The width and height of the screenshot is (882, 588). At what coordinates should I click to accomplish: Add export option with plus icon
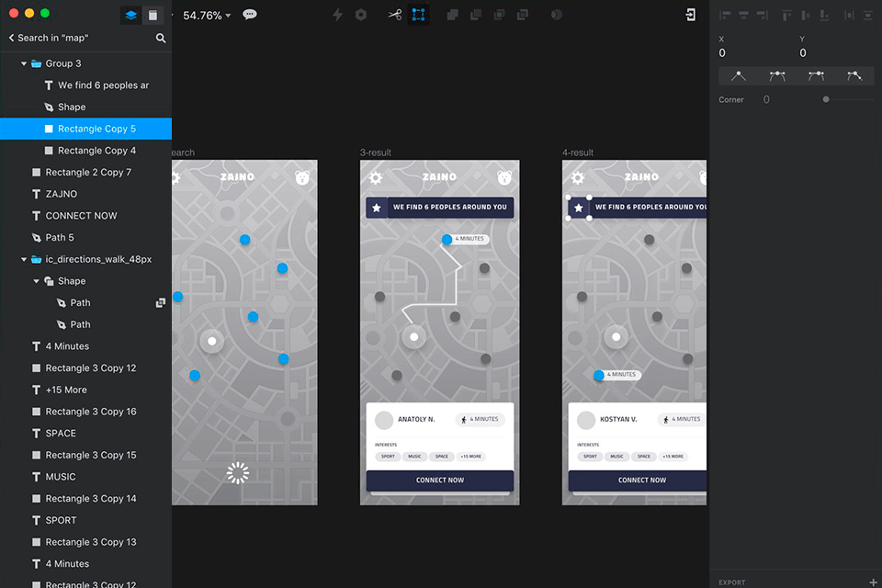[873, 582]
